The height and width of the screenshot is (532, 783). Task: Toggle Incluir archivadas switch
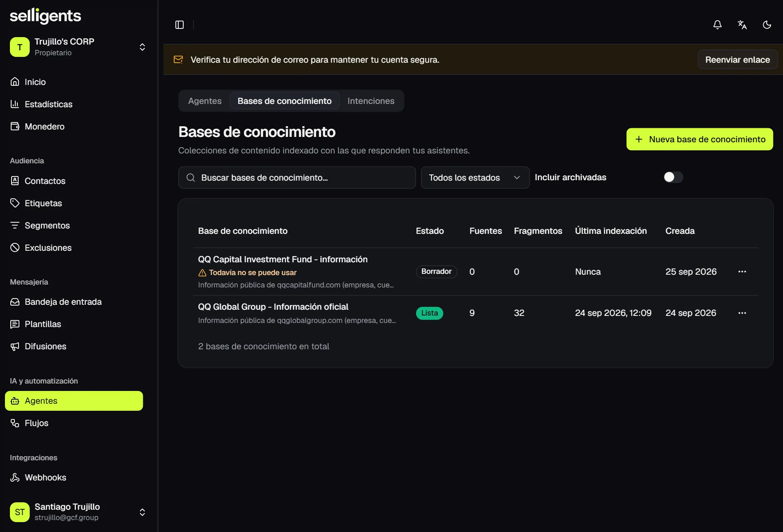(x=673, y=177)
